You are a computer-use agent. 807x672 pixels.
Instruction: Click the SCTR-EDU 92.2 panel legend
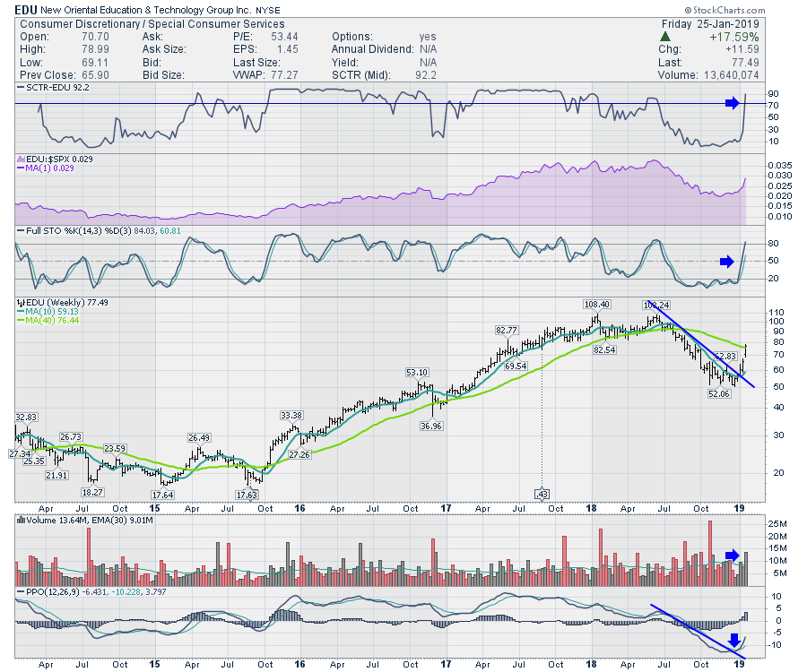53,88
